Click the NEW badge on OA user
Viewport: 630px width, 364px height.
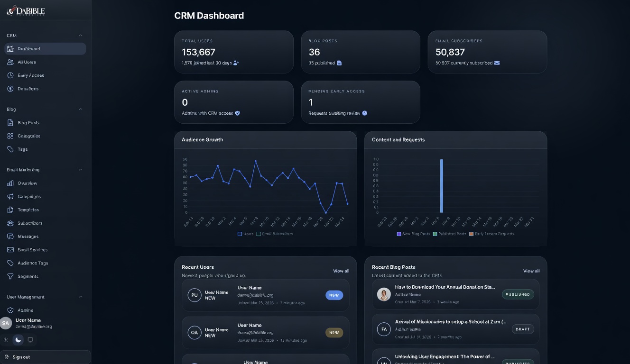[x=334, y=333]
